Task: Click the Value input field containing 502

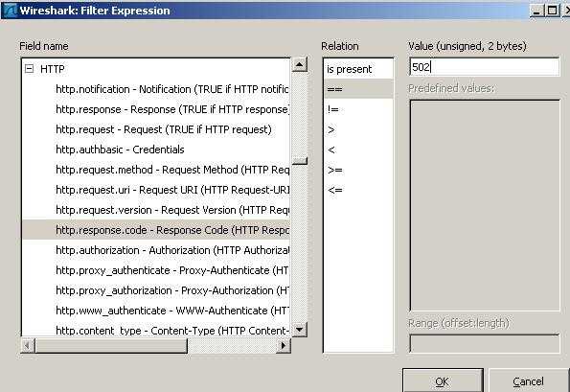Action: coord(484,67)
